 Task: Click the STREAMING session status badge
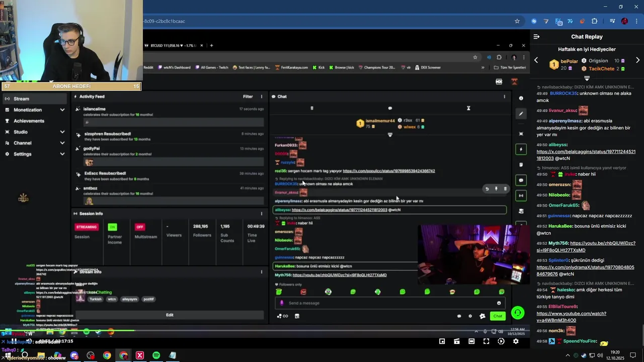86,227
